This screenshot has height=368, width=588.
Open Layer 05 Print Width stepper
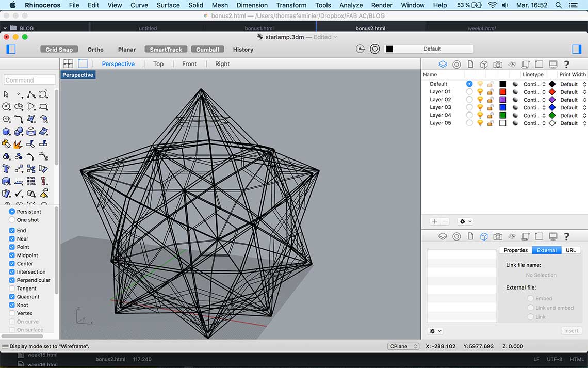coord(584,123)
